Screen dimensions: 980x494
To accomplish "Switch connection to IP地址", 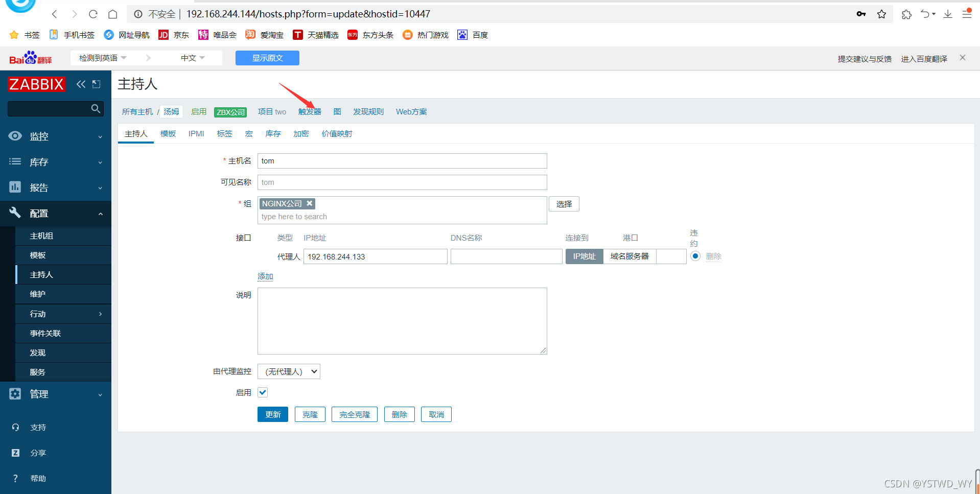I will [584, 256].
